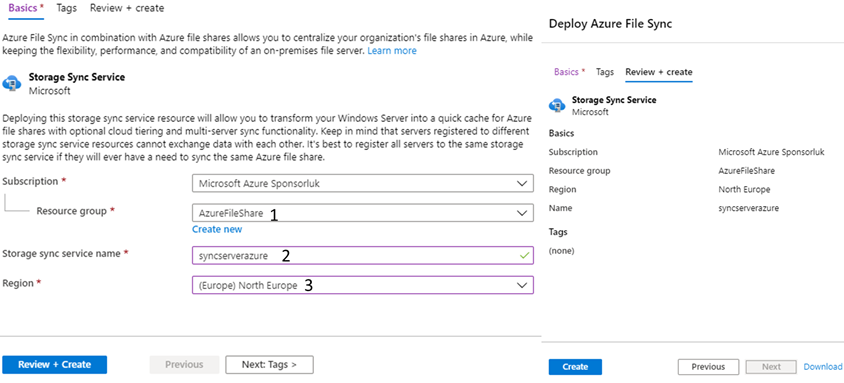The width and height of the screenshot is (844, 383).
Task: Click Storage Sync Service icon in review panel
Action: coord(557,105)
